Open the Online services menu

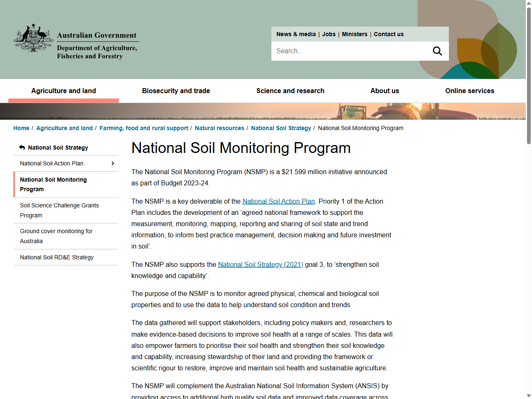coord(470,91)
